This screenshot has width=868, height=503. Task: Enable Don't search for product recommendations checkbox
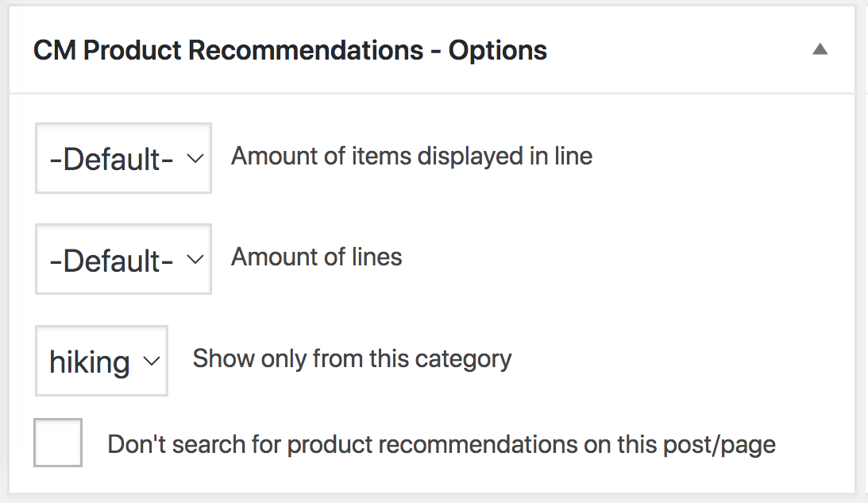tap(58, 443)
